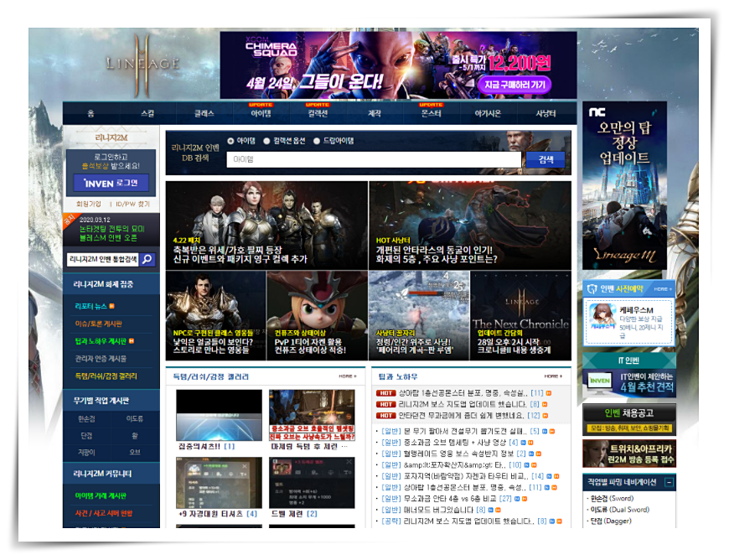Open 이도류 (Dual Sword) farming navigation link
This screenshot has height=560, width=729.
coord(620,510)
